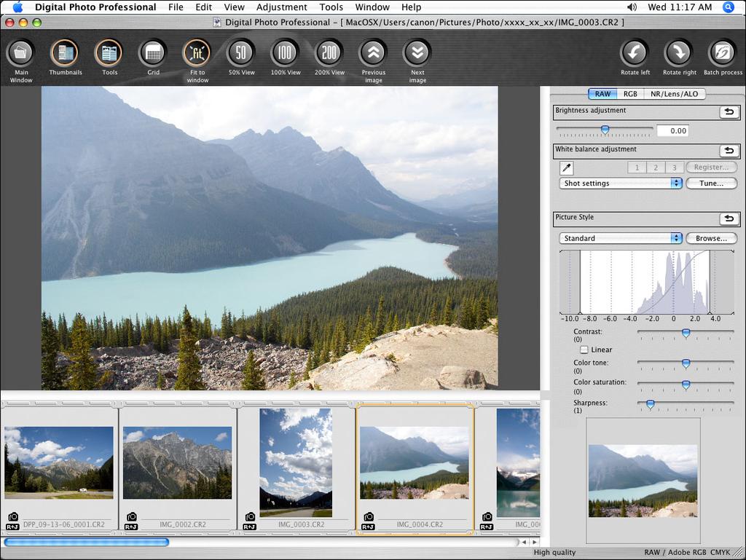746x560 pixels.
Task: Click the menu bar clock Wed 11:17 AM
Action: pyautogui.click(x=680, y=7)
